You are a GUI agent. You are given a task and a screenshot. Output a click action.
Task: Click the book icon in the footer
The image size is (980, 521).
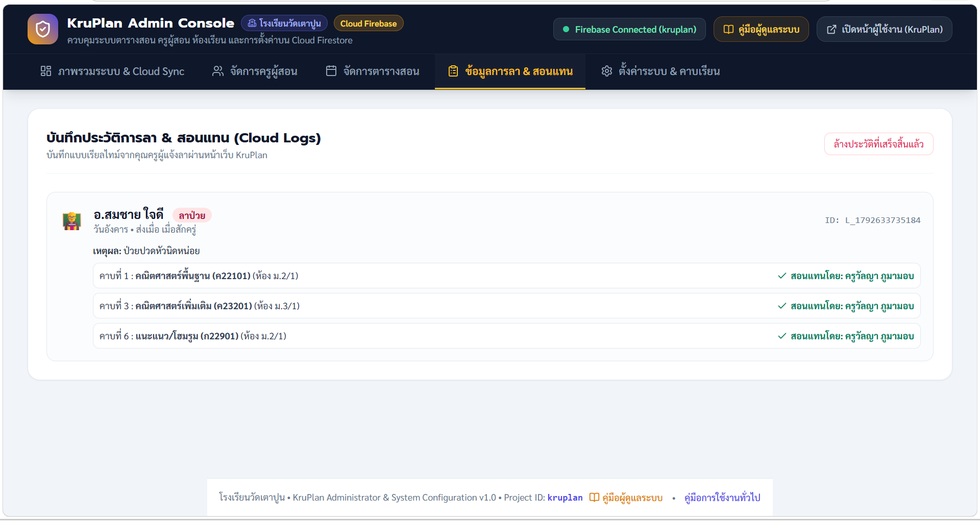(594, 498)
